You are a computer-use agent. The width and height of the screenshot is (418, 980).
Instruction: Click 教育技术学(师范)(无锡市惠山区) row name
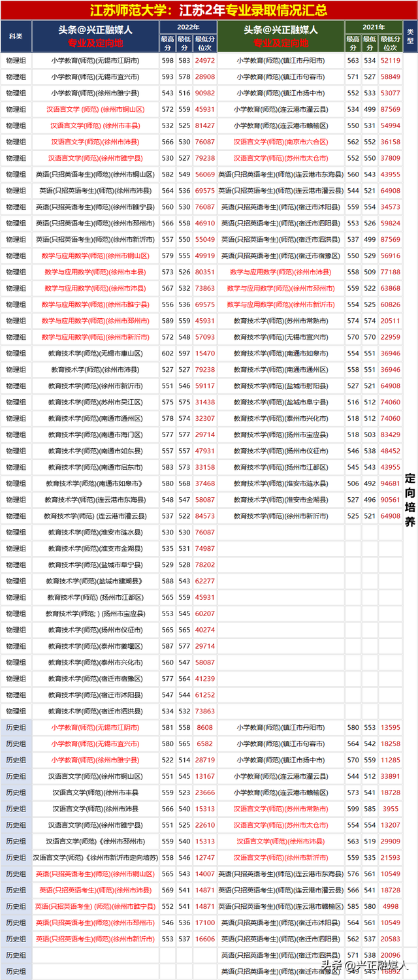point(95,353)
